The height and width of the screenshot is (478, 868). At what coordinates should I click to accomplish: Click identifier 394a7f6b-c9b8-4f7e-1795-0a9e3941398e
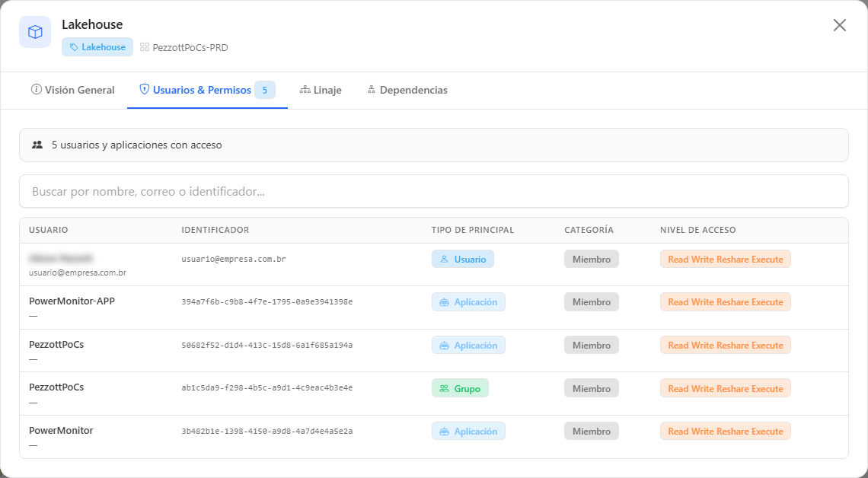266,302
